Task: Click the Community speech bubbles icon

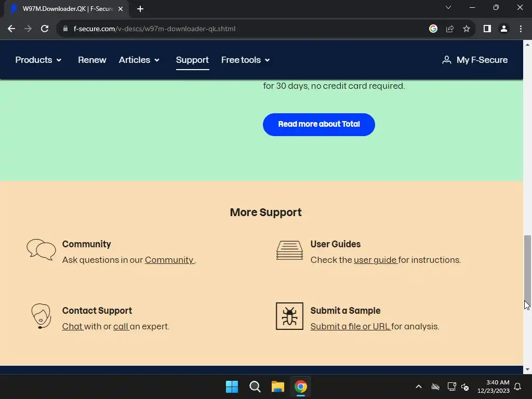Action: 41,250
